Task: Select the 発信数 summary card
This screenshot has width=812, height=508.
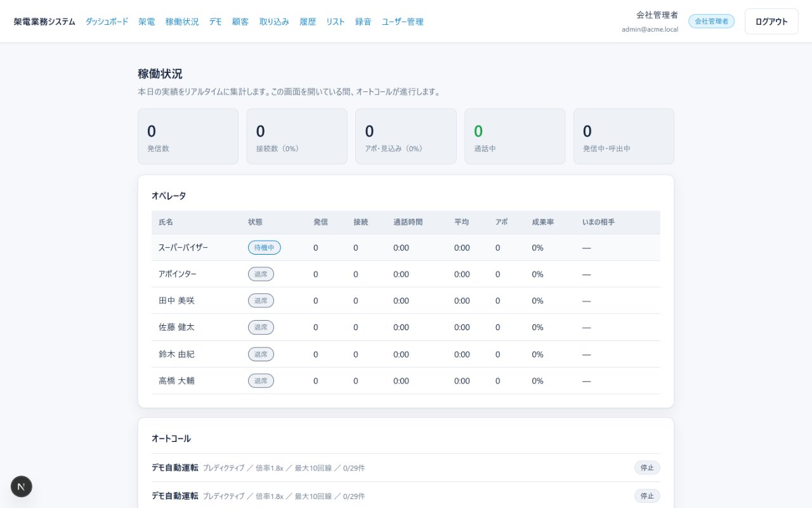Action: [188, 137]
